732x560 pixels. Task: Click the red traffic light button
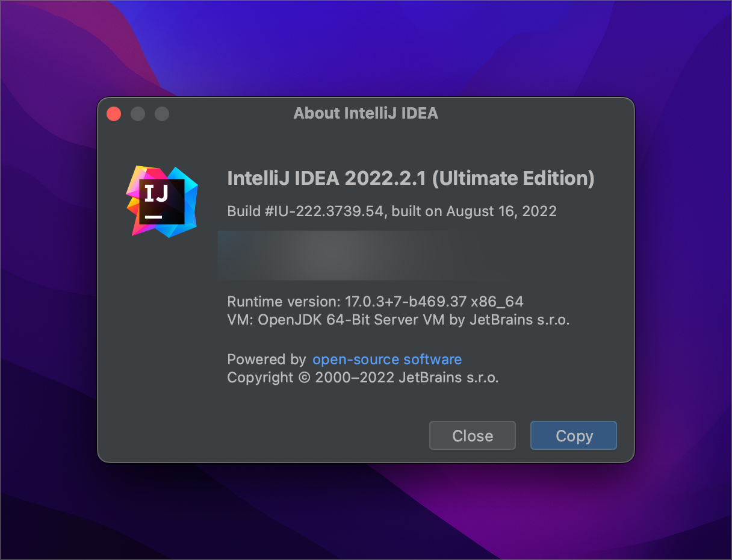tap(114, 113)
